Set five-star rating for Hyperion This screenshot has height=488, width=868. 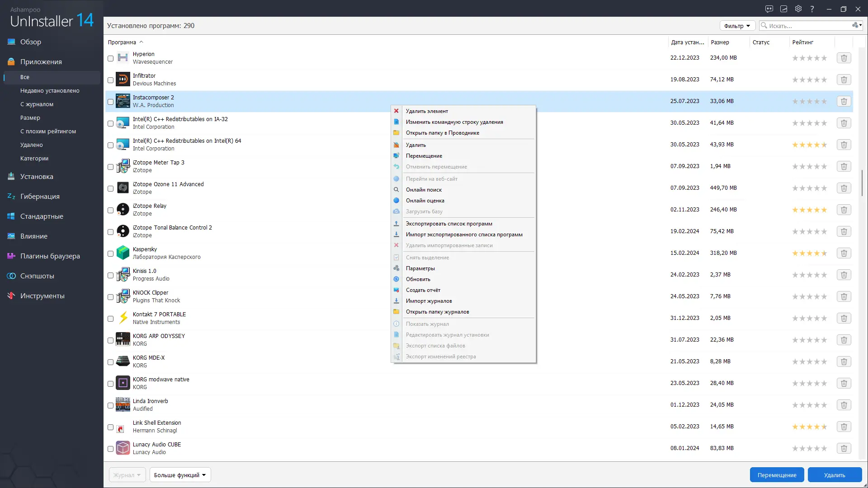tap(824, 58)
